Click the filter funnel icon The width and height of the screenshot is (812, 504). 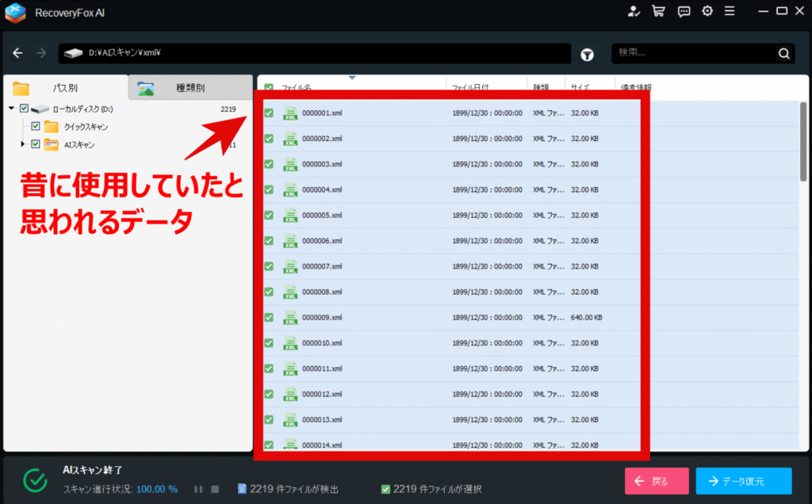587,54
